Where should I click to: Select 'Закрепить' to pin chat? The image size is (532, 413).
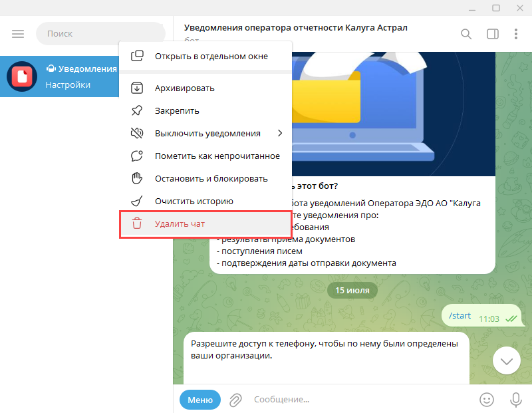click(x=205, y=110)
